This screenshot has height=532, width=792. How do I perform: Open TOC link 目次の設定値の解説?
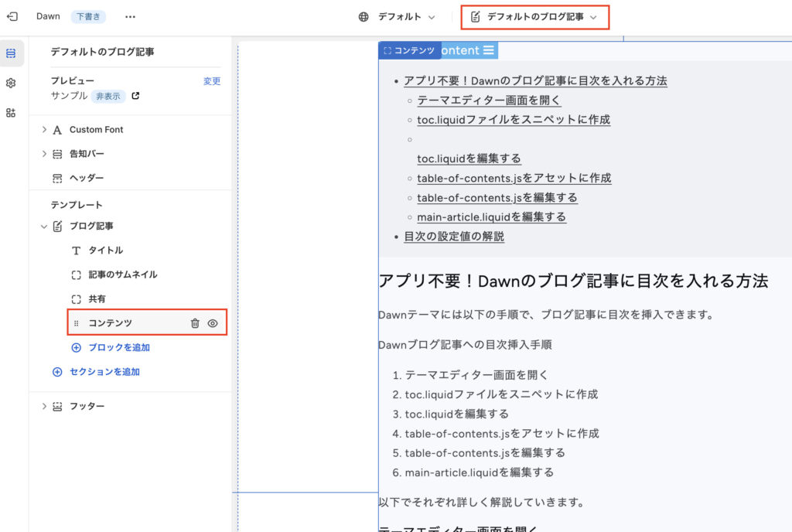tap(454, 236)
